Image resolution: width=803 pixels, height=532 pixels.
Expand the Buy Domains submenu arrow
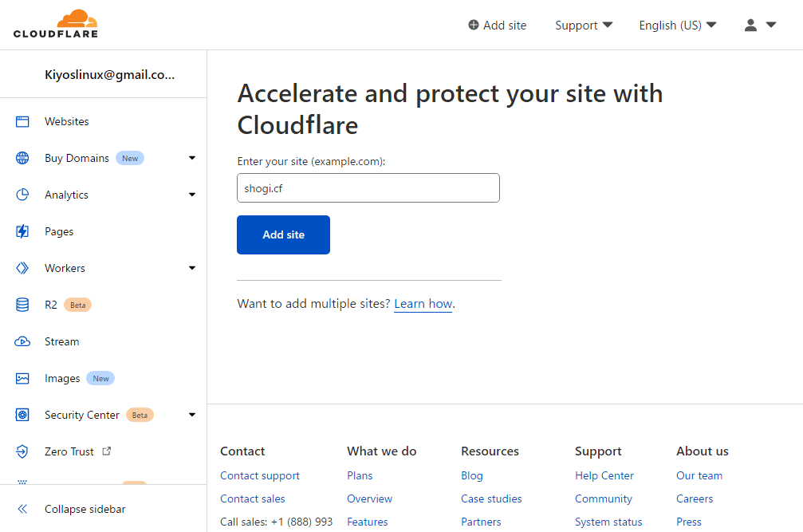(x=192, y=158)
